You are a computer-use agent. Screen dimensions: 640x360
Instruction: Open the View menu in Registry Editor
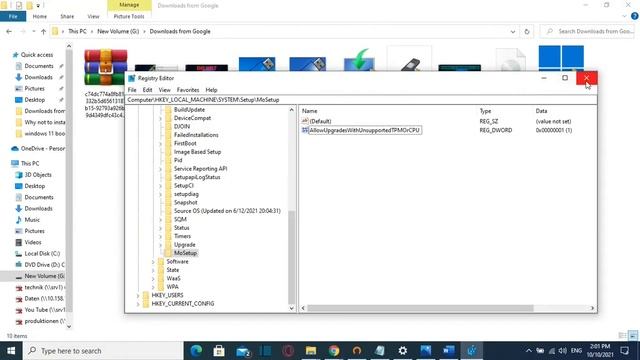click(164, 90)
